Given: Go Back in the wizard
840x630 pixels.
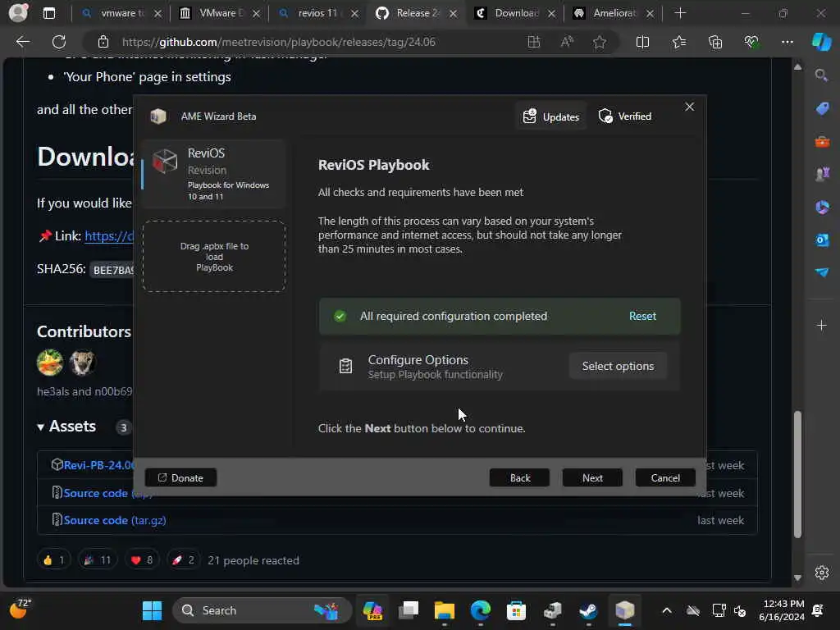Looking at the screenshot, I should (x=519, y=478).
